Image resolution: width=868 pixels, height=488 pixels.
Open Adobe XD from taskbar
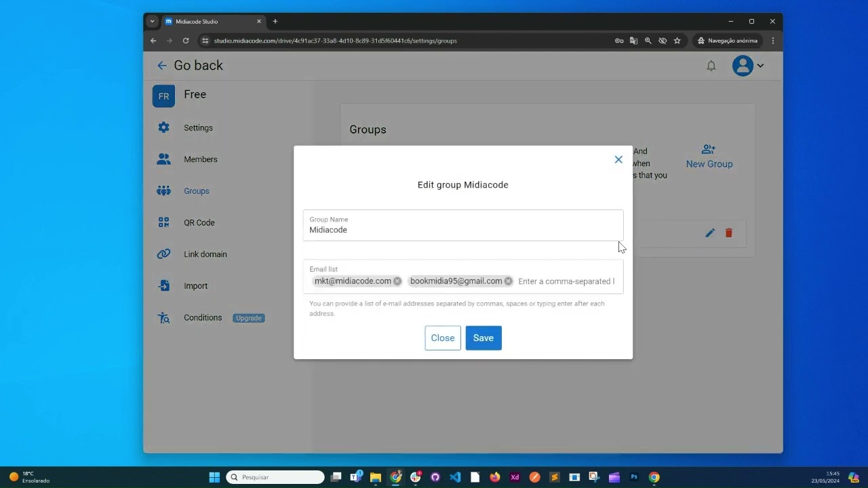click(515, 477)
